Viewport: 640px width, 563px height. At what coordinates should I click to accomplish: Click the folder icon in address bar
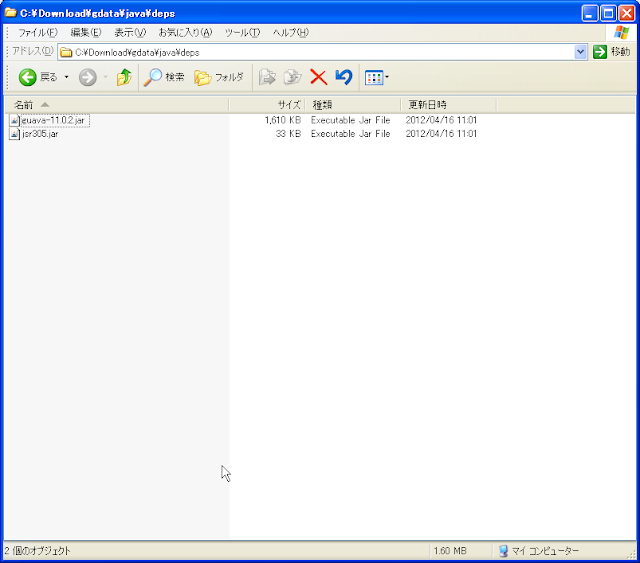[x=66, y=52]
